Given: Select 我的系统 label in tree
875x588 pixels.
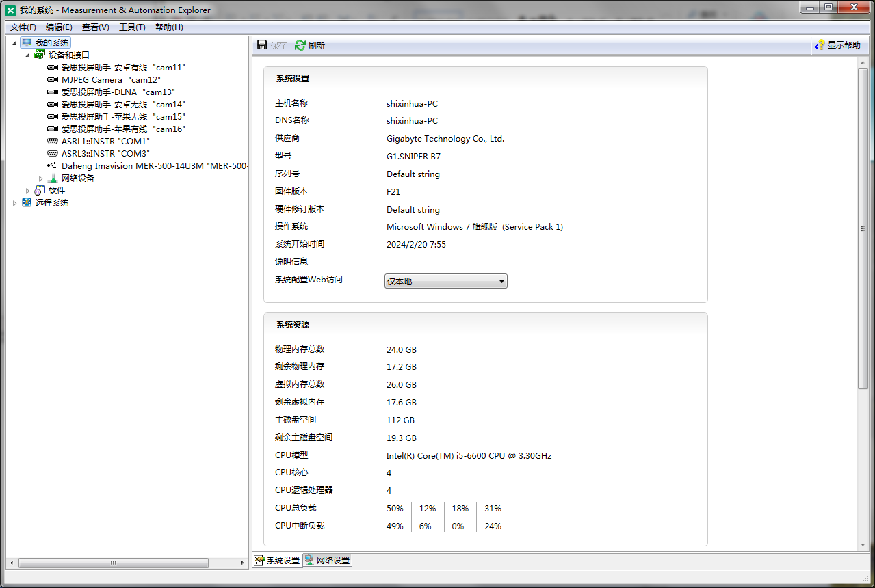Looking at the screenshot, I should pyautogui.click(x=52, y=42).
